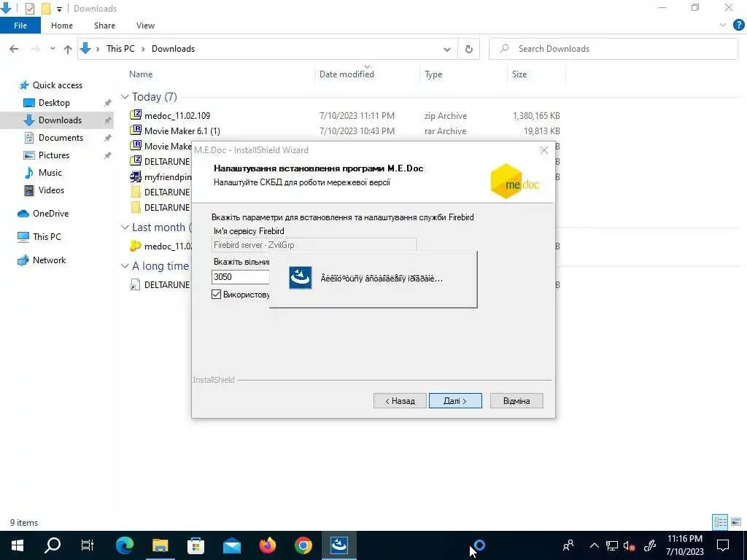Open recent locations dropdown arrow

point(53,49)
